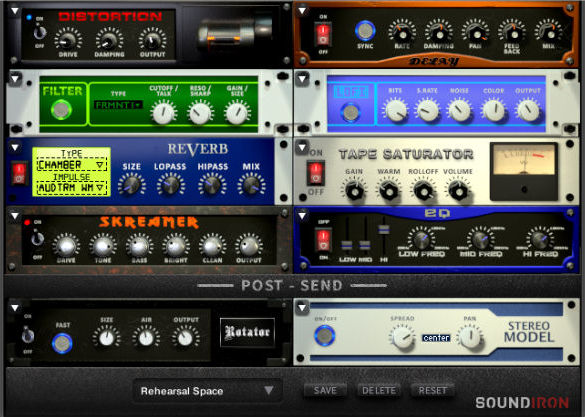This screenshot has height=417, width=585.
Task: Click the Stereo Model center value field
Action: [x=436, y=338]
